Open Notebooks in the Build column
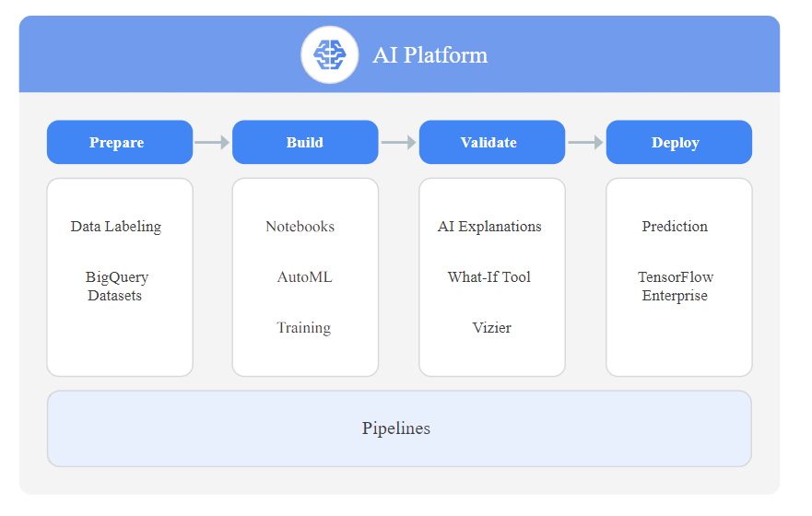Screen dimensions: 812x516 tap(300, 227)
